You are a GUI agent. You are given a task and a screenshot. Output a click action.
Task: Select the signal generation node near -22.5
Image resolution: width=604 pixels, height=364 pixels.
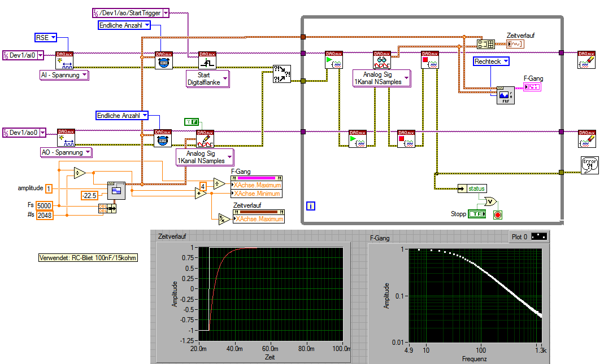116,191
